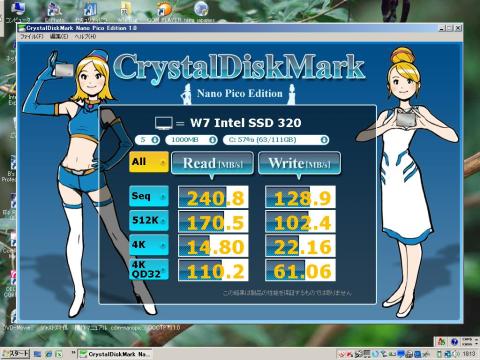Click the blue help icon in language bar

pos(454,342)
